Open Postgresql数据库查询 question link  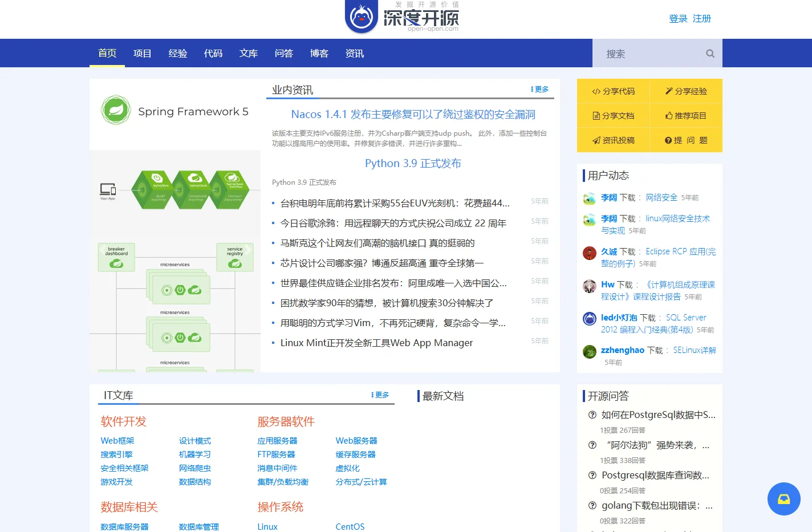(x=656, y=475)
